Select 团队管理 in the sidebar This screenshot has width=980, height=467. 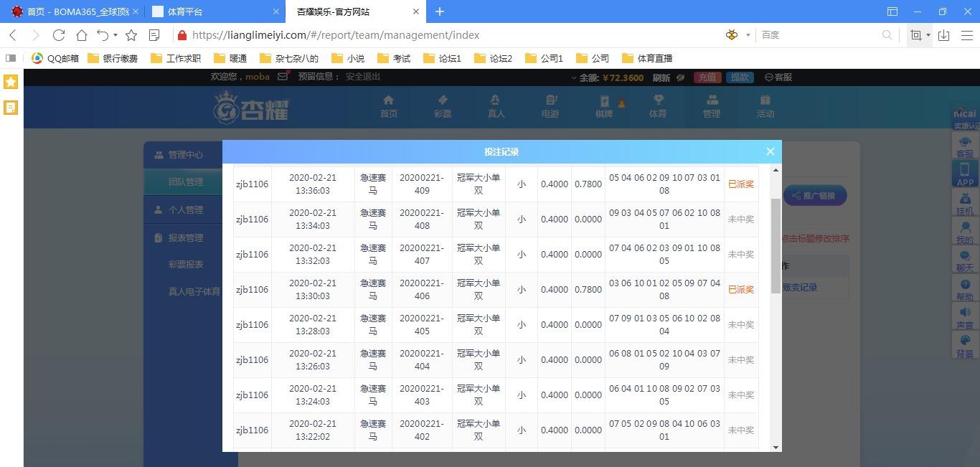pyautogui.click(x=186, y=182)
